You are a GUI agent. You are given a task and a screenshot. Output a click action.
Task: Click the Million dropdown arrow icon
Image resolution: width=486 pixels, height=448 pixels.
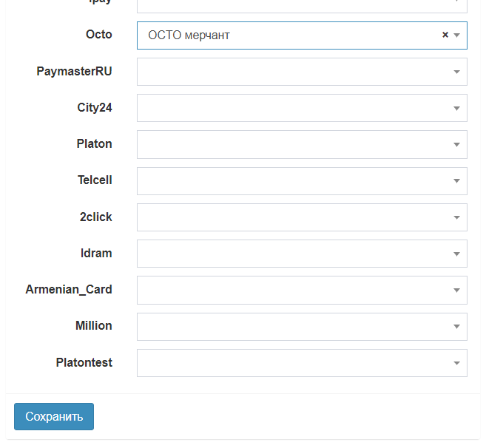pos(457,326)
